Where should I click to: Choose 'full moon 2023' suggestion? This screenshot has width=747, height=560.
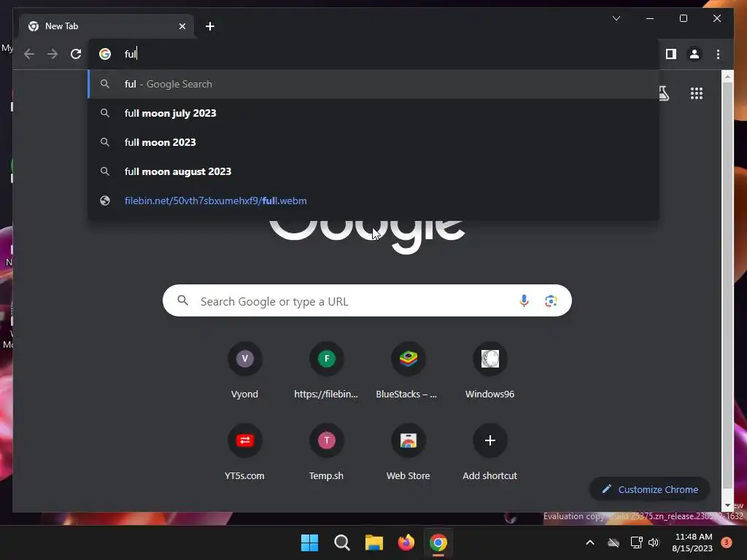[373, 142]
